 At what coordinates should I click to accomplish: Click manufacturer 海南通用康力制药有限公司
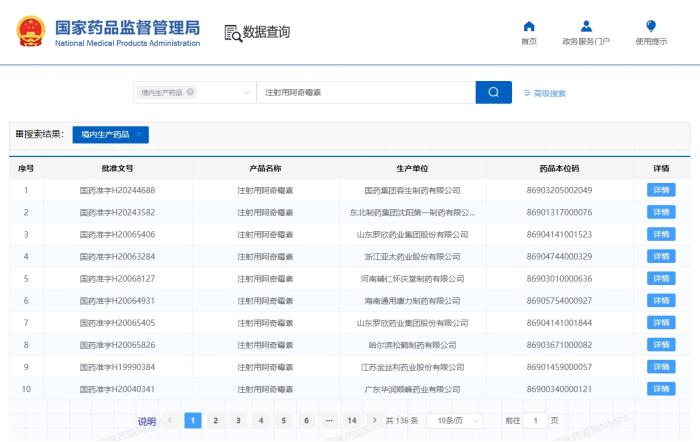(x=412, y=301)
